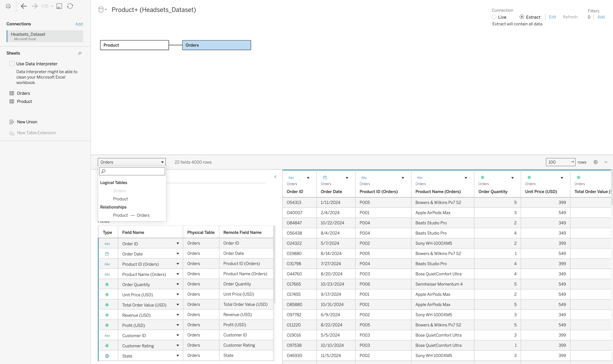
Task: Open preview settings gear icon
Action: [x=595, y=162]
